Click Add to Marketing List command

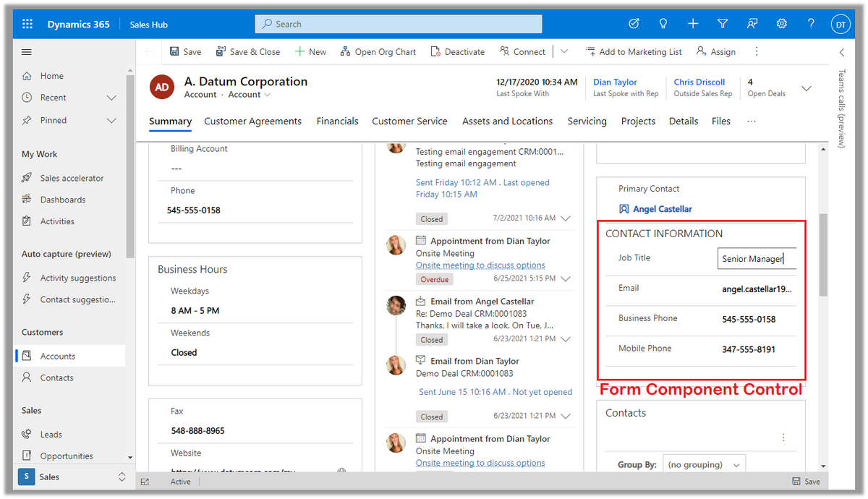pyautogui.click(x=634, y=52)
